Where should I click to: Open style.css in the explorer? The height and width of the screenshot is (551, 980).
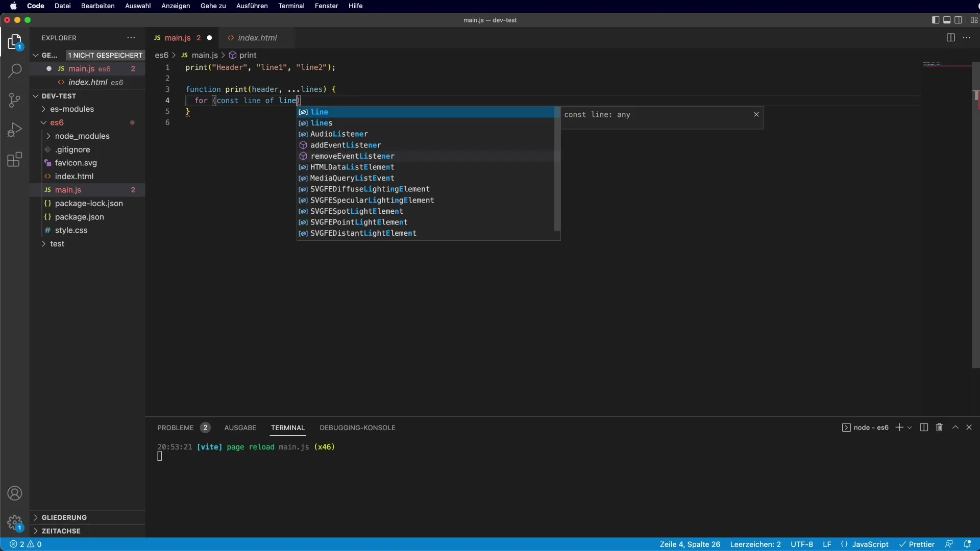pyautogui.click(x=71, y=230)
